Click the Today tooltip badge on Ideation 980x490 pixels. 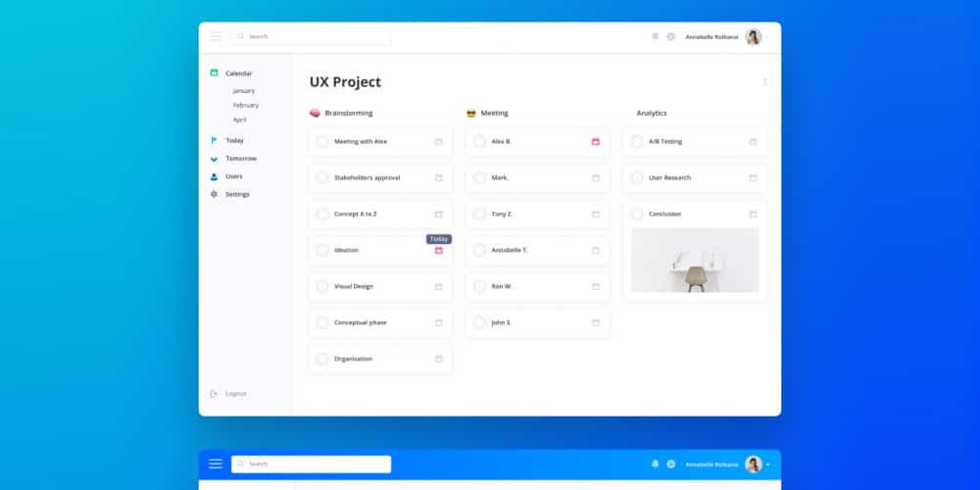(x=439, y=239)
